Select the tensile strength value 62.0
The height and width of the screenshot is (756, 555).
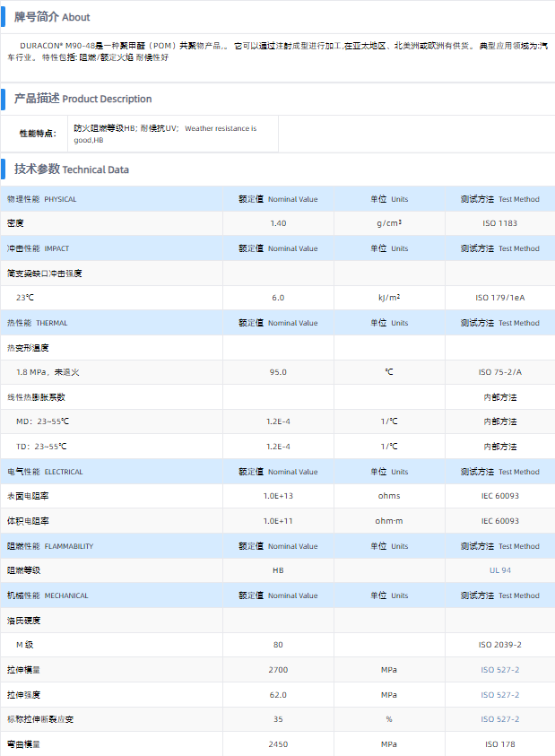pyautogui.click(x=278, y=695)
